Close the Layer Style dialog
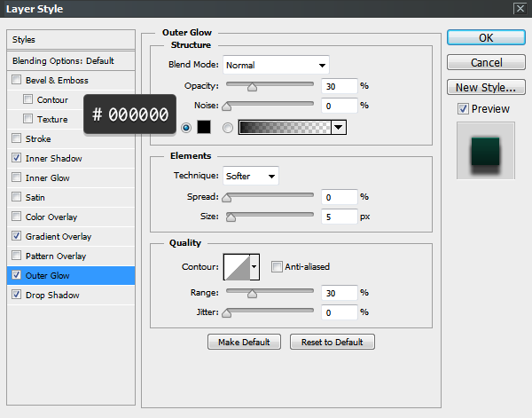Image resolution: width=532 pixels, height=418 pixels. coord(519,9)
